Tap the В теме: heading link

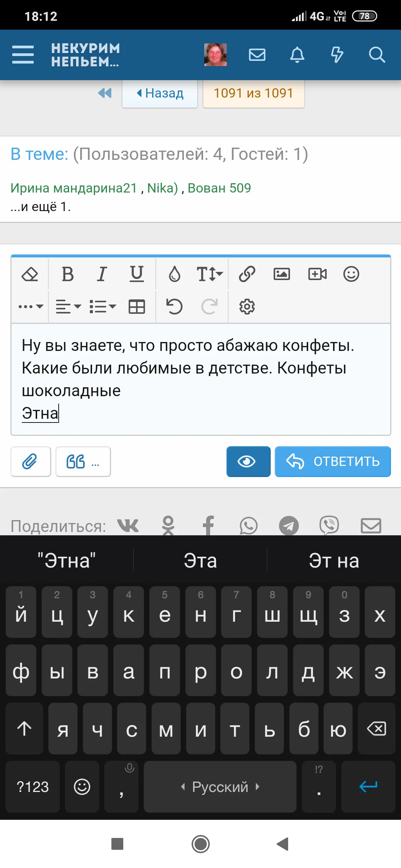39,154
